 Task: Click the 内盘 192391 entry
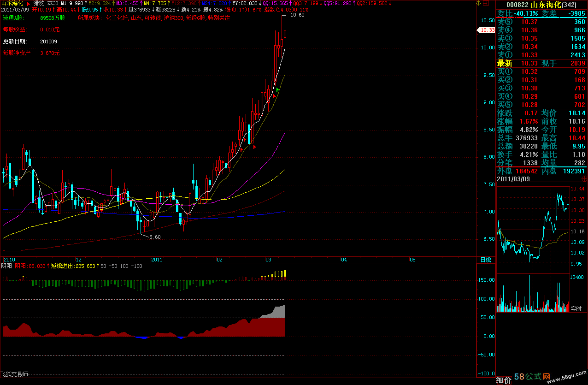[564, 171]
